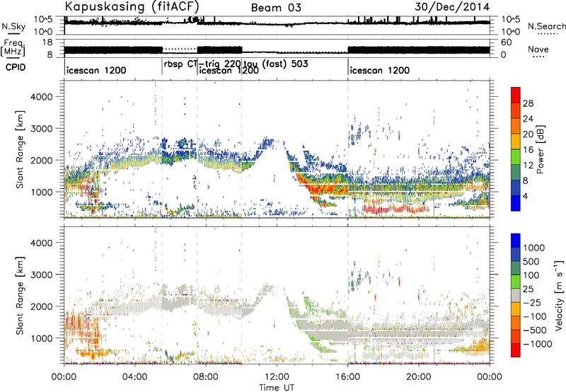
Task: Click the '04:00' time axis tick label
Action: (x=135, y=376)
